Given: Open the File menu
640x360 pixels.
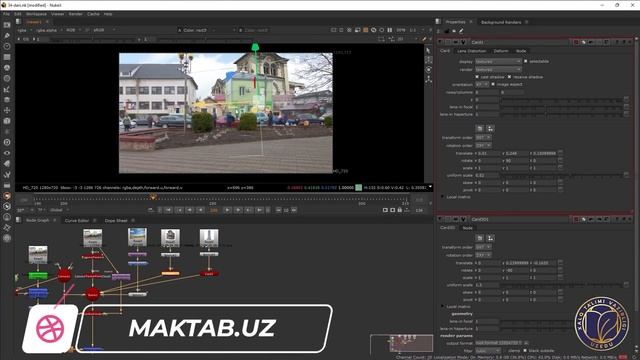Looking at the screenshot, I should 6,14.
